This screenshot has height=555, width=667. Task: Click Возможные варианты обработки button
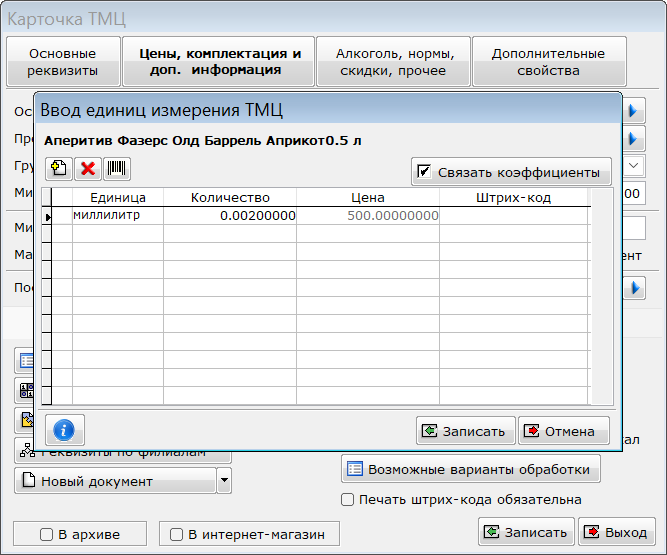tap(470, 469)
